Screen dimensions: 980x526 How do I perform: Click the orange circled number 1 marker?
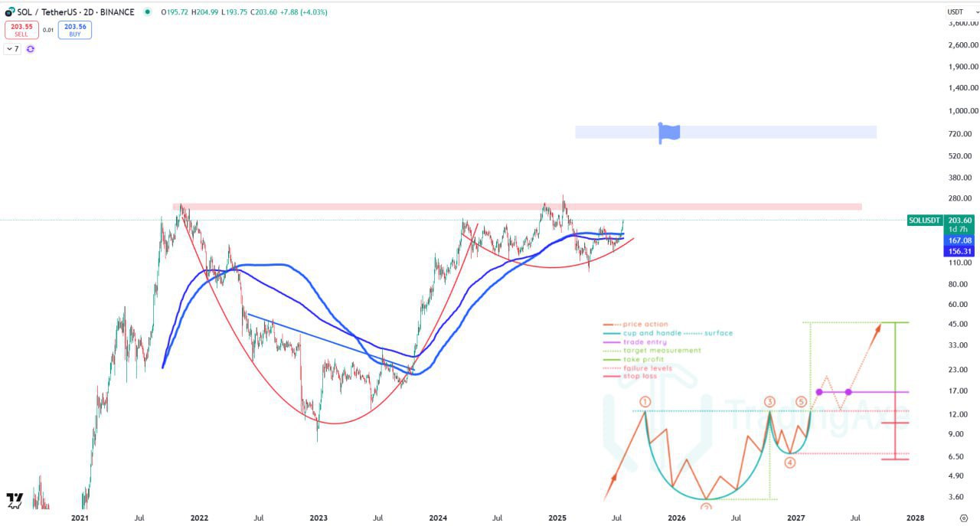pyautogui.click(x=645, y=402)
